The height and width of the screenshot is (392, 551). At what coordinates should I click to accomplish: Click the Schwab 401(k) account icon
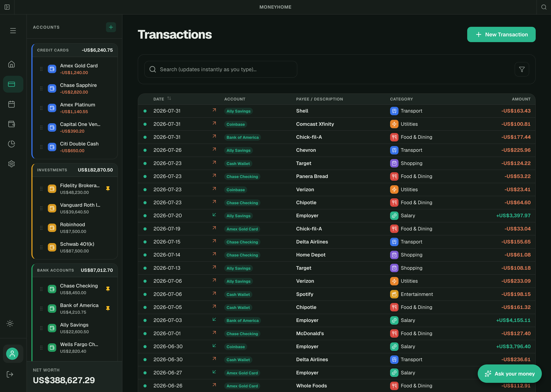click(52, 247)
